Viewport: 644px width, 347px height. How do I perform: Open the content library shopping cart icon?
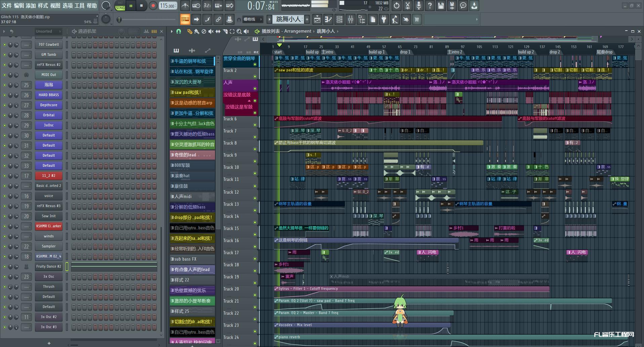pos(417,20)
